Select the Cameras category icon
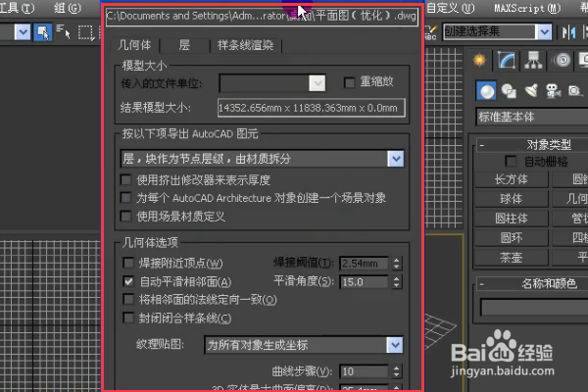Viewport: 588px width, 392px height. pos(553,91)
